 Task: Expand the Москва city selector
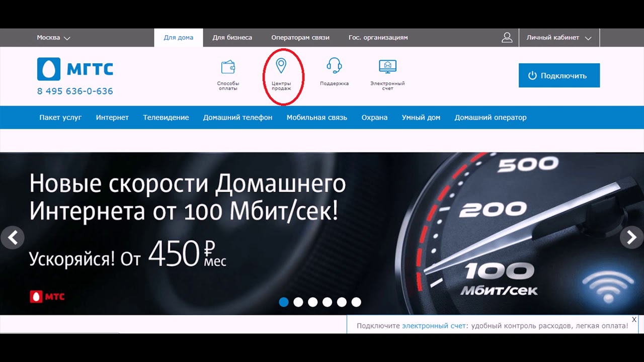(53, 38)
